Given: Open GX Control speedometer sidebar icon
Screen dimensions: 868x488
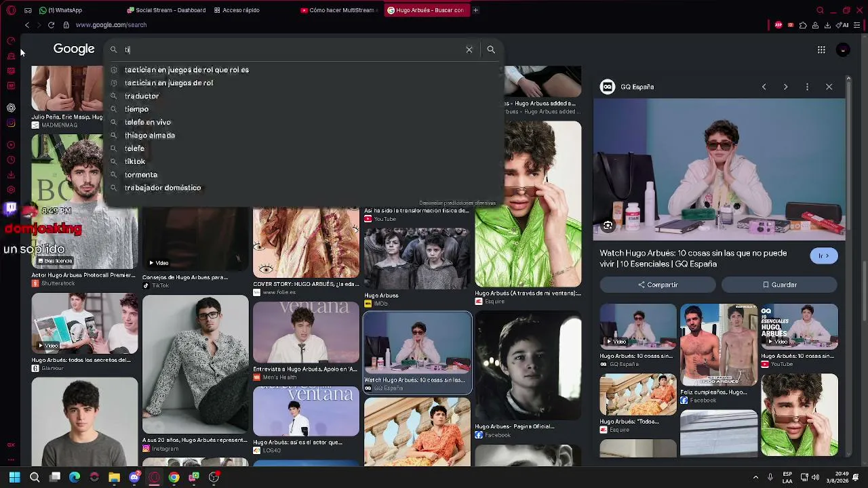Looking at the screenshot, I should pyautogui.click(x=11, y=41).
